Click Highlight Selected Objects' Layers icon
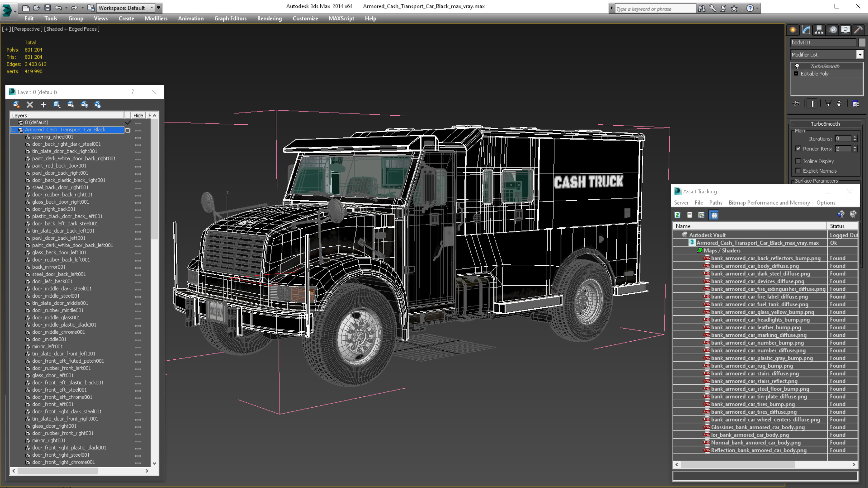868x488 pixels. click(71, 105)
